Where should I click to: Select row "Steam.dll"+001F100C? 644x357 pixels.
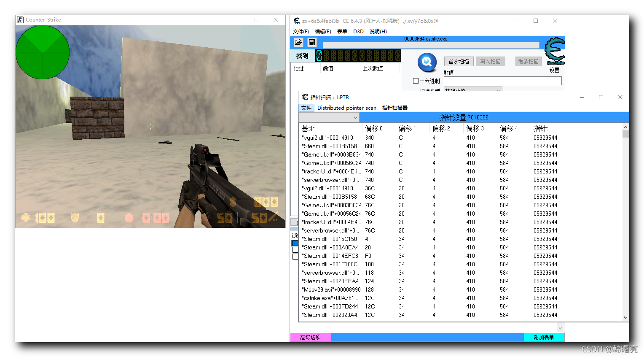460,264
